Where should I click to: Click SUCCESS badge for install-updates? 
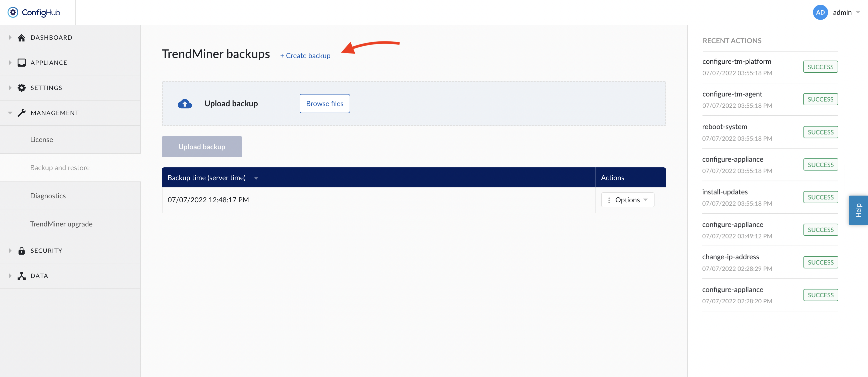820,197
